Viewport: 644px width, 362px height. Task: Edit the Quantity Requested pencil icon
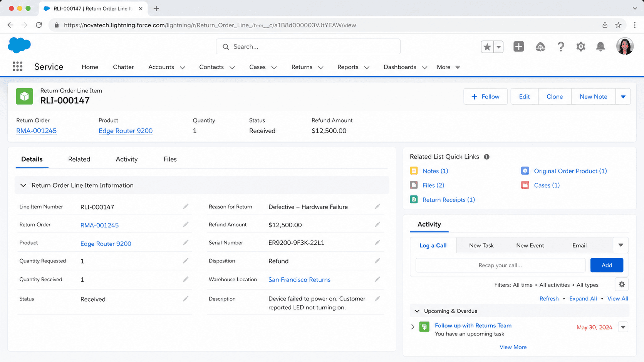(x=186, y=261)
